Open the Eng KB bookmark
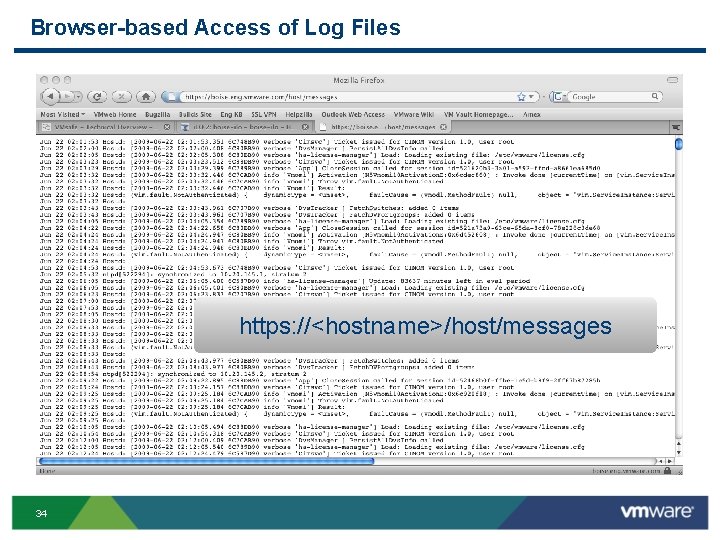This screenshot has width=720, height=540. point(231,114)
